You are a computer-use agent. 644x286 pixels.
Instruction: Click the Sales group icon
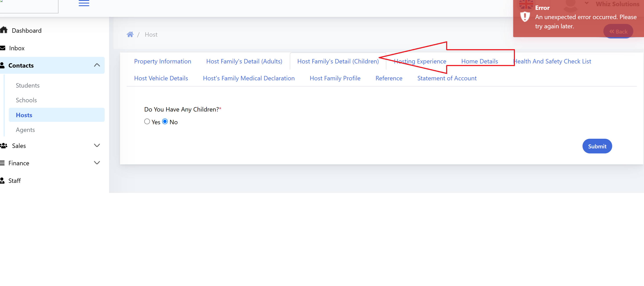point(4,146)
